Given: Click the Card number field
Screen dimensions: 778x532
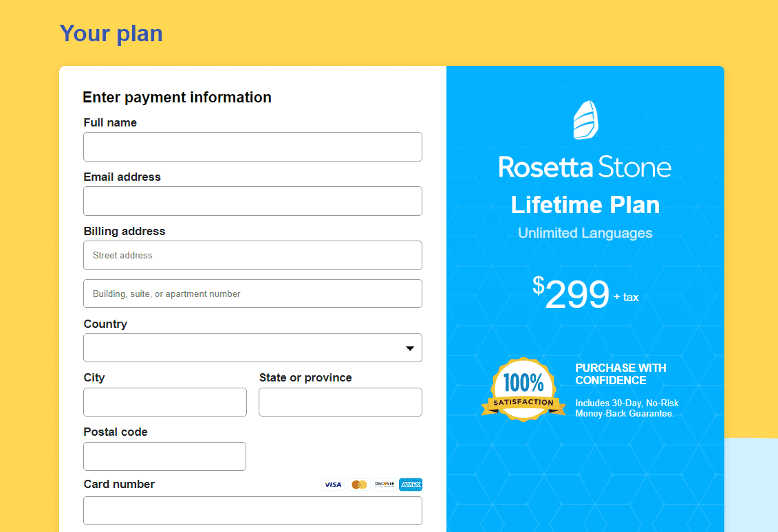Looking at the screenshot, I should (x=252, y=511).
